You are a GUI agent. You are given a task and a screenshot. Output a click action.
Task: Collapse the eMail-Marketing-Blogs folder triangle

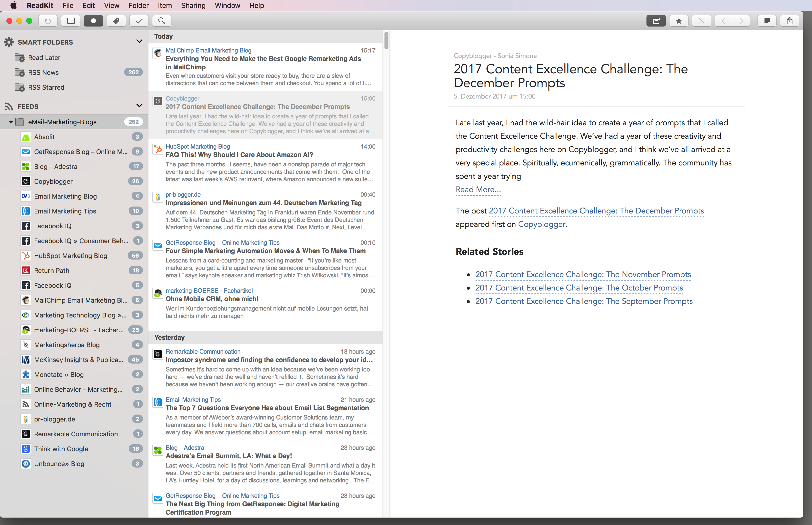pyautogui.click(x=11, y=122)
